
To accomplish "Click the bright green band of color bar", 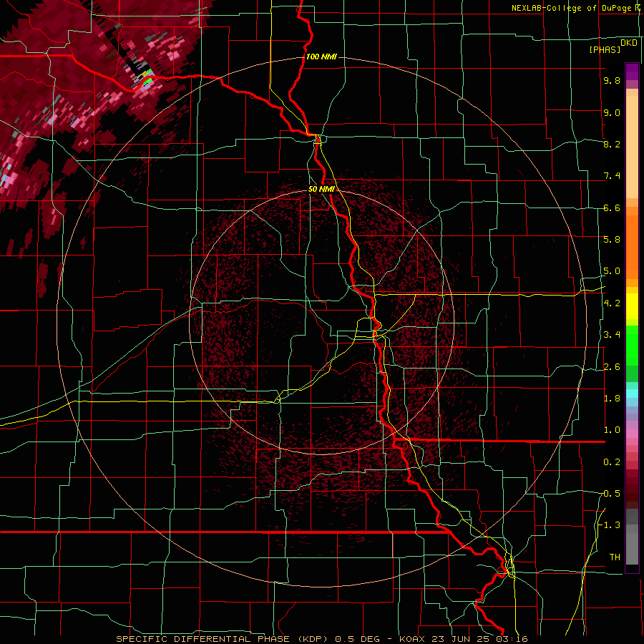I will pos(632,346).
